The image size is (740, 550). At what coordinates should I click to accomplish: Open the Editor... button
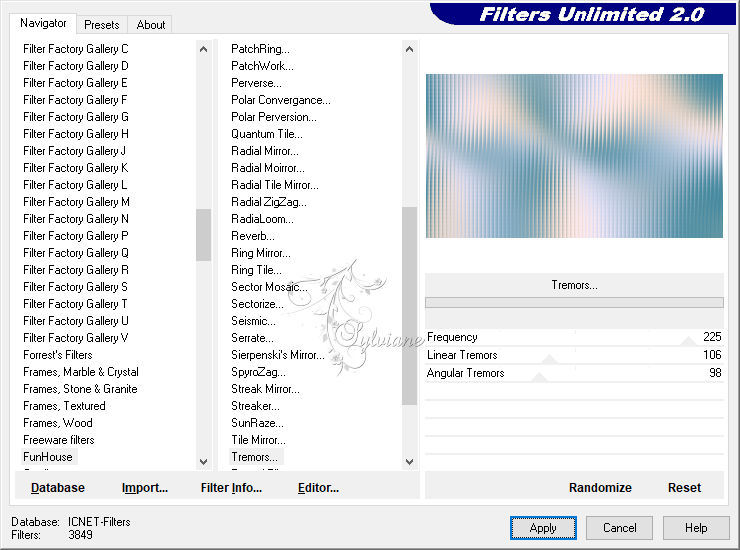pyautogui.click(x=318, y=488)
